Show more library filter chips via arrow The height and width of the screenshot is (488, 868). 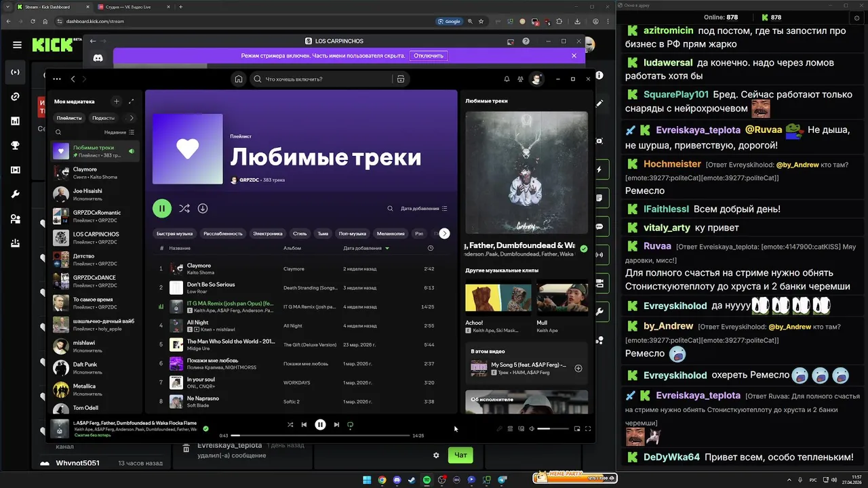point(132,118)
